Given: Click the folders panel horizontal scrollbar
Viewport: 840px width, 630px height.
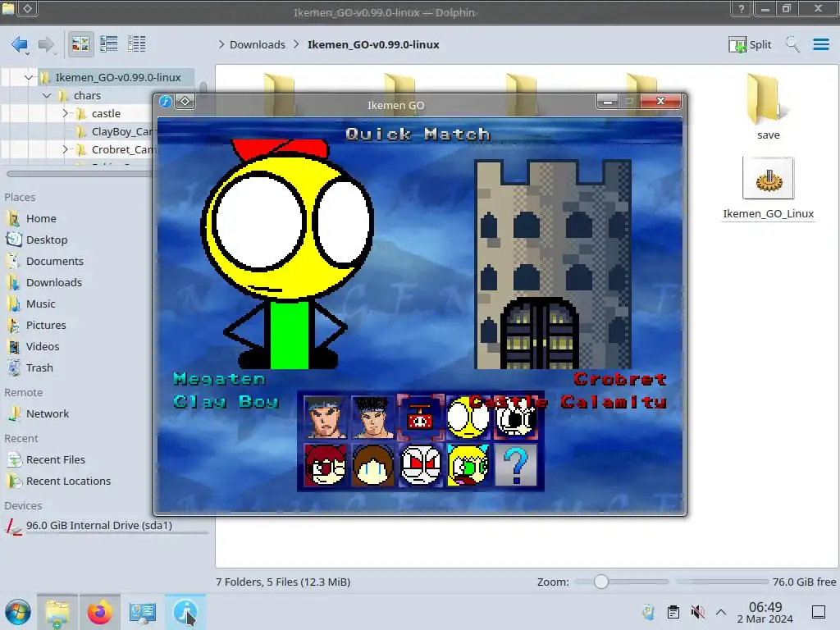Looking at the screenshot, I should [80, 174].
